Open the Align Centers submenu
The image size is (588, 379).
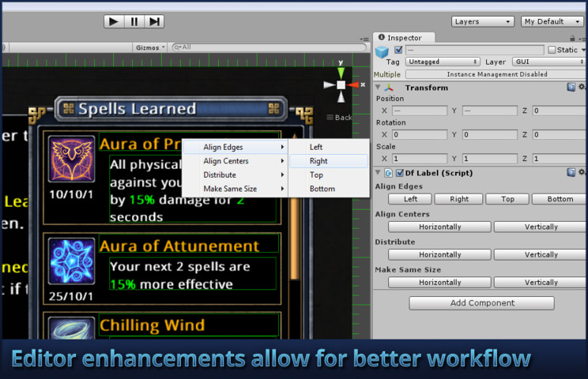(x=236, y=161)
